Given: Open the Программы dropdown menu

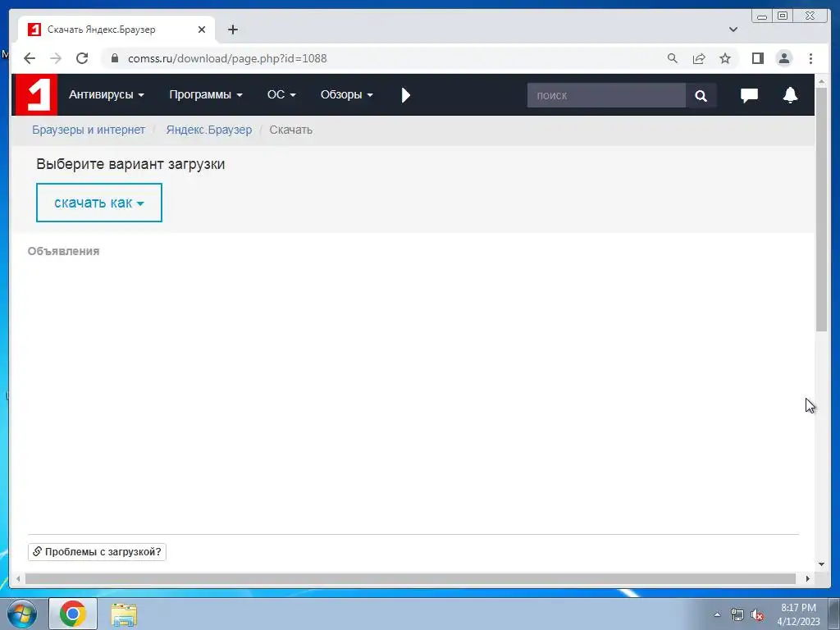Looking at the screenshot, I should click(x=206, y=95).
